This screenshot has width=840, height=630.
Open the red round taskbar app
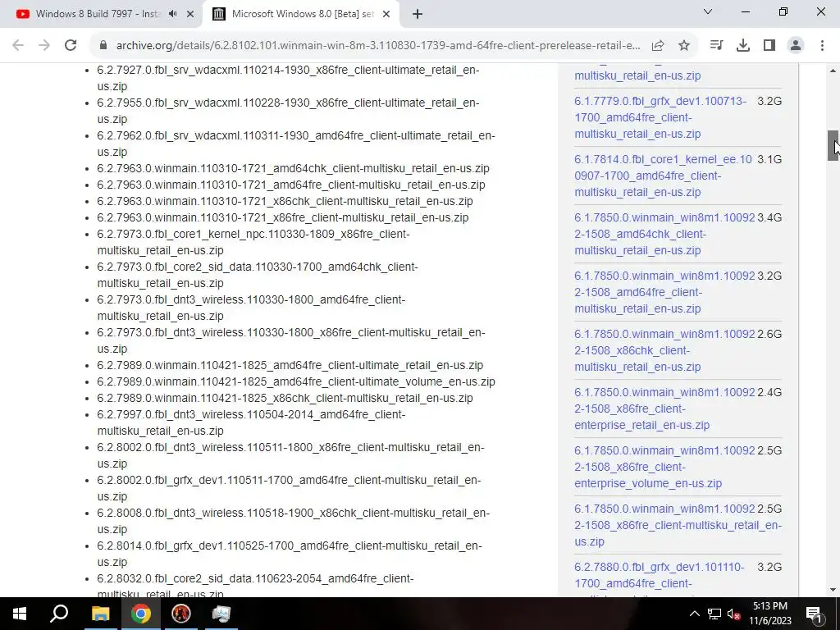(181, 614)
